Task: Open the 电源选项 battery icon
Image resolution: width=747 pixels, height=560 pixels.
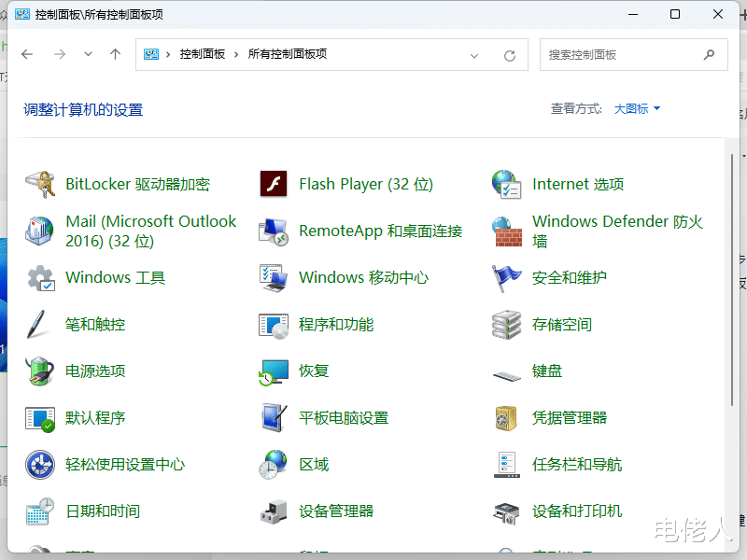Action: coord(40,371)
